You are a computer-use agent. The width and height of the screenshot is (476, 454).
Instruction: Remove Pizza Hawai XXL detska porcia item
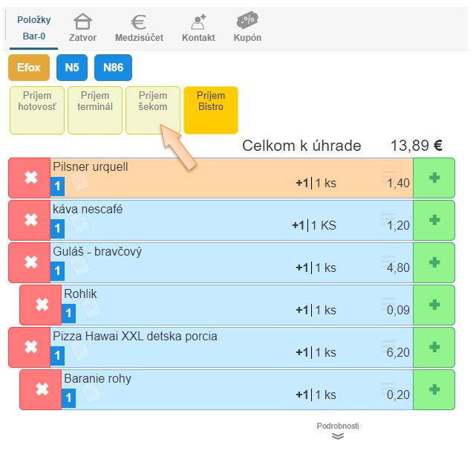30,347
